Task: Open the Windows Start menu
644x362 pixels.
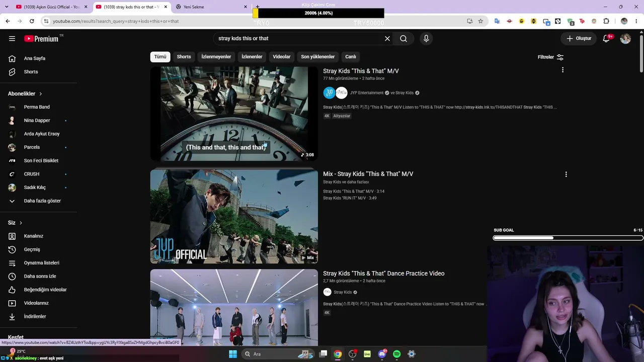Action: point(232,354)
